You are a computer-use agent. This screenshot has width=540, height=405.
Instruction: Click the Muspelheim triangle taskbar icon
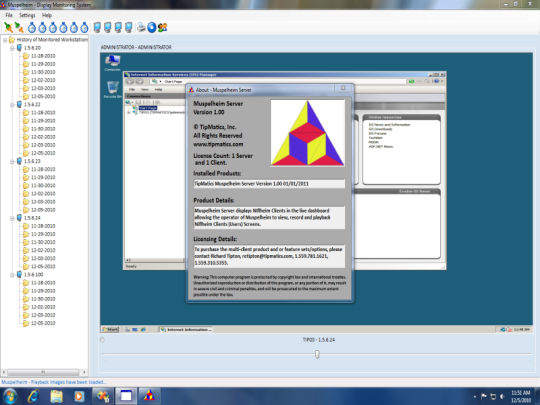[x=149, y=396]
